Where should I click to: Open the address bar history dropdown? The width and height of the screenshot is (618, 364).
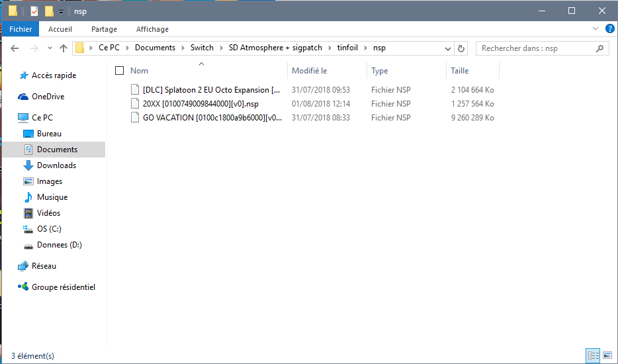(x=448, y=48)
